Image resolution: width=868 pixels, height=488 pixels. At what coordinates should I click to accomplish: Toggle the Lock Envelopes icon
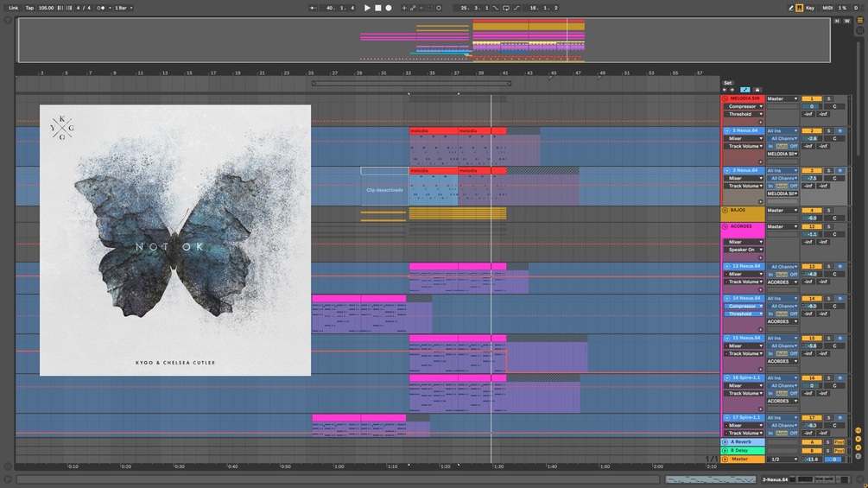pos(757,90)
